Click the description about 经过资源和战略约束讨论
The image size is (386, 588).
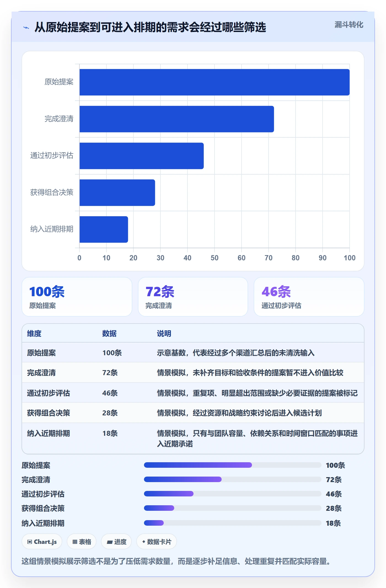pyautogui.click(x=239, y=413)
